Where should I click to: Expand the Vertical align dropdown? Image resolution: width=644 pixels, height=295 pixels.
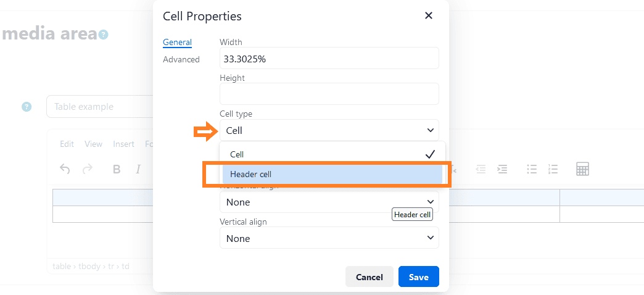[x=329, y=238]
